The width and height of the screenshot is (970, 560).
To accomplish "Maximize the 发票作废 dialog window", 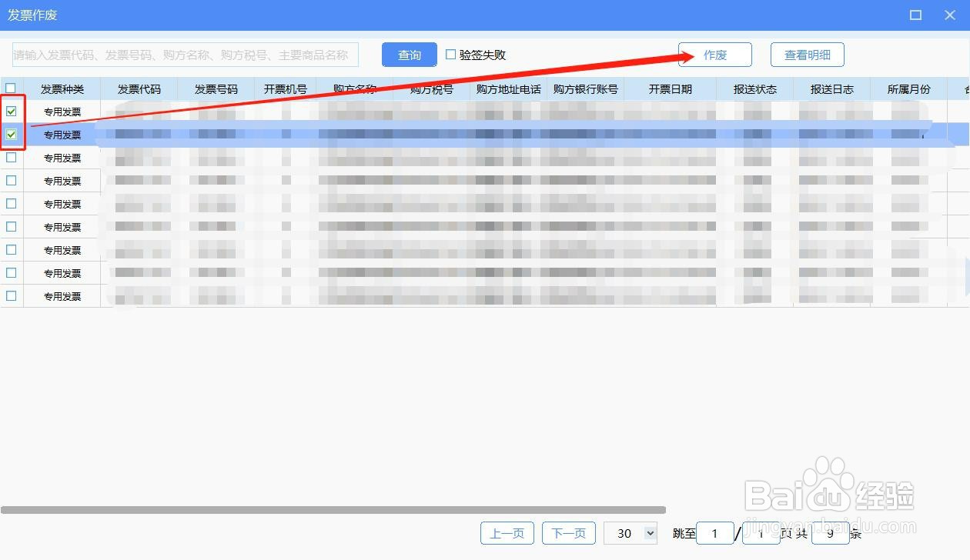I will 915,15.
